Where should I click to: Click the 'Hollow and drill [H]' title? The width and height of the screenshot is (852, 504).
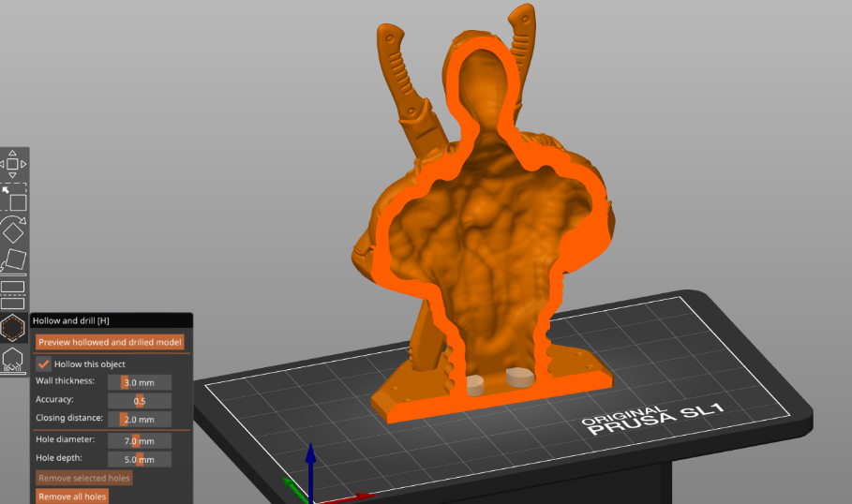70,320
